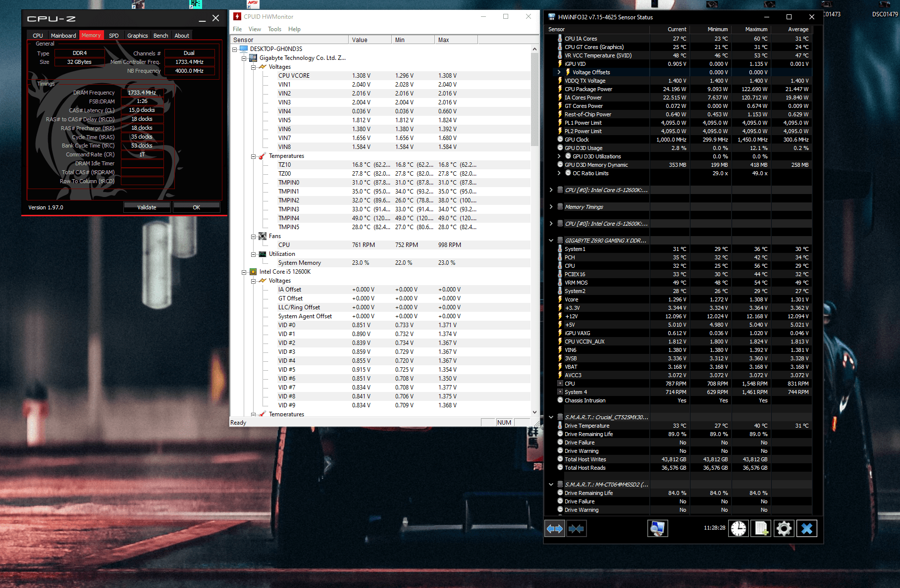This screenshot has height=588, width=900.
Task: Collapse Intel Core i5 12600K node
Action: [x=244, y=272]
